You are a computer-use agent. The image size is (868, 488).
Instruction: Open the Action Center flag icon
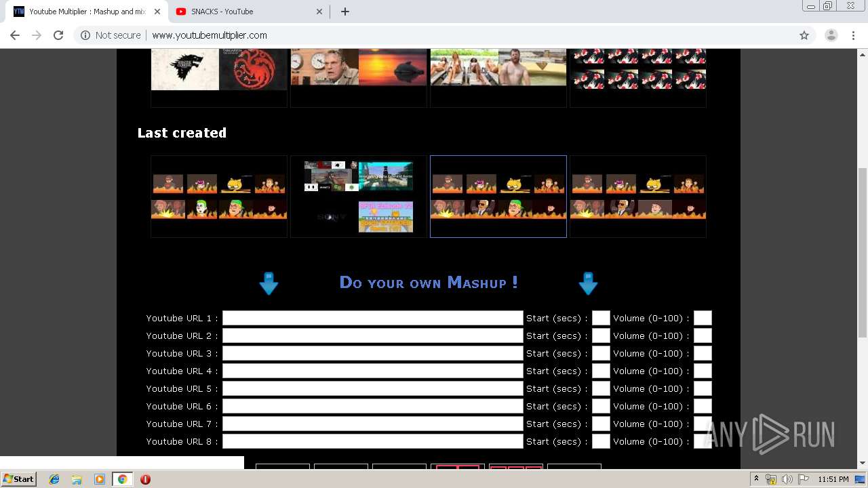803,479
